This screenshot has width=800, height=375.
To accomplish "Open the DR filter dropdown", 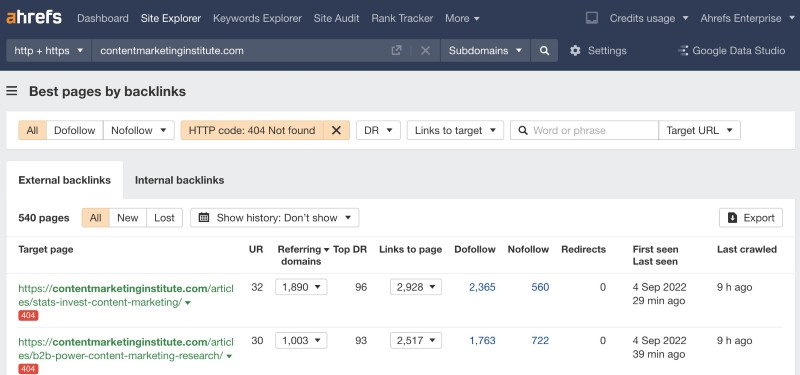I will pyautogui.click(x=378, y=130).
